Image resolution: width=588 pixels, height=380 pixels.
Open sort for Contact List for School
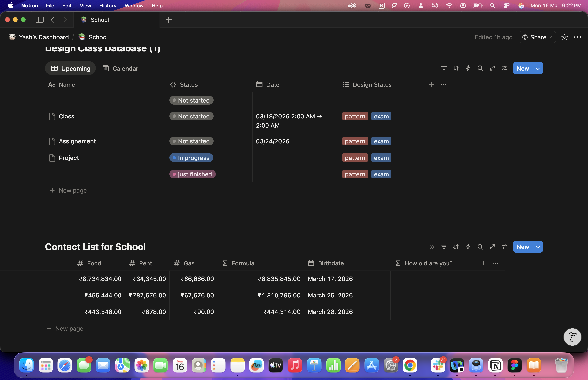[x=456, y=247]
